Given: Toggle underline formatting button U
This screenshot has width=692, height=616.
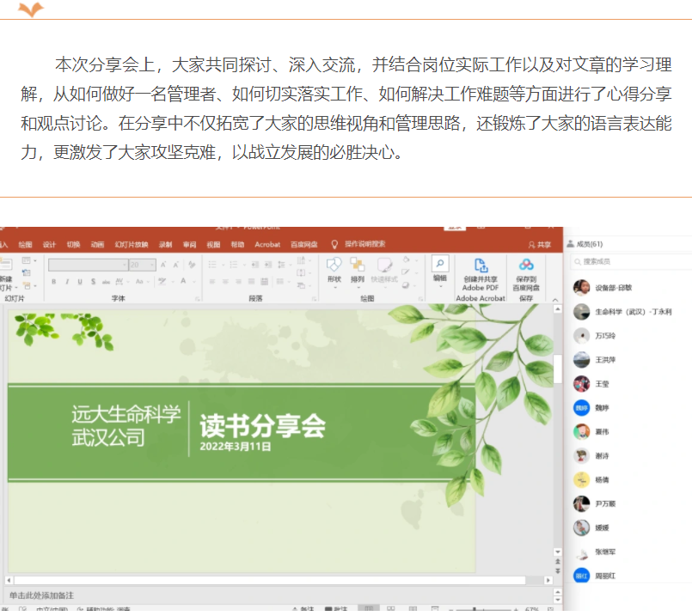Looking at the screenshot, I should pos(80,281).
